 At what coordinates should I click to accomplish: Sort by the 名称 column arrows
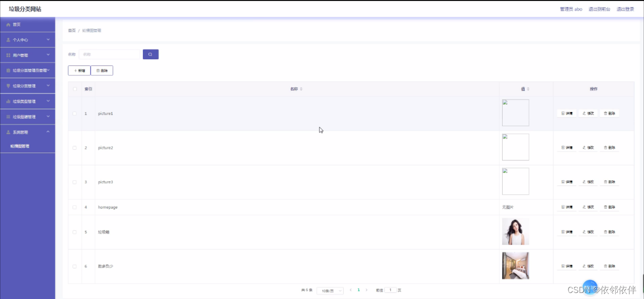coord(301,89)
